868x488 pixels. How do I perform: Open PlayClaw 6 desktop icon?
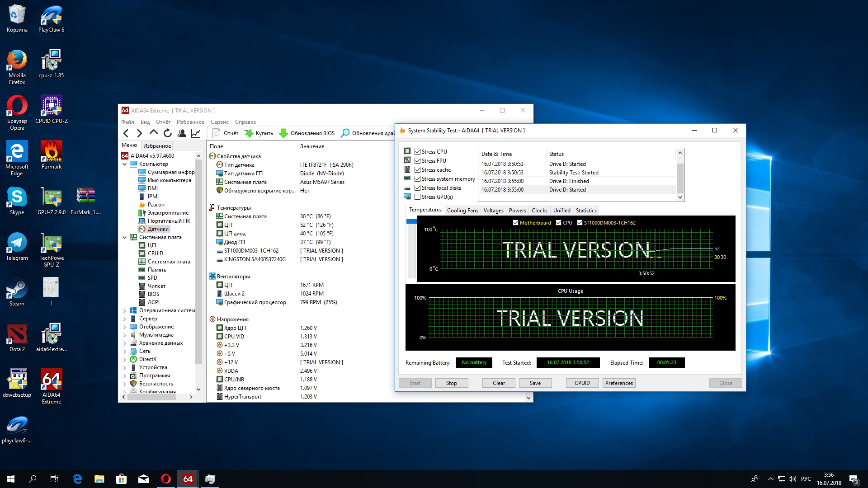click(51, 19)
